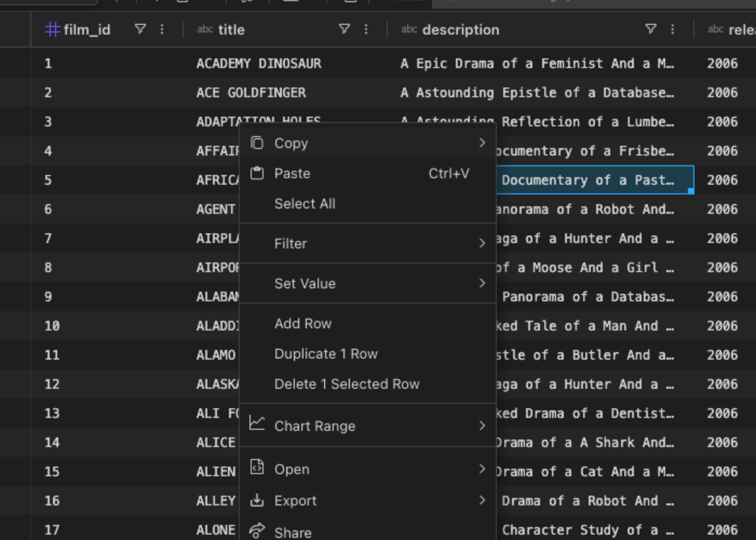Click the code icon beside Open
This screenshot has height=540, width=756.
tap(257, 468)
